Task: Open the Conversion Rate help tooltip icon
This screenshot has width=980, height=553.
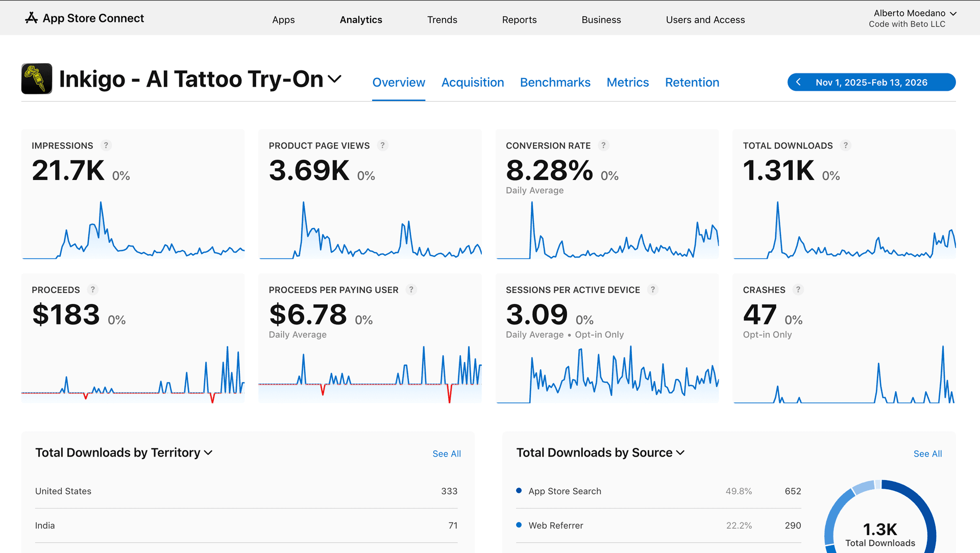Action: point(603,145)
